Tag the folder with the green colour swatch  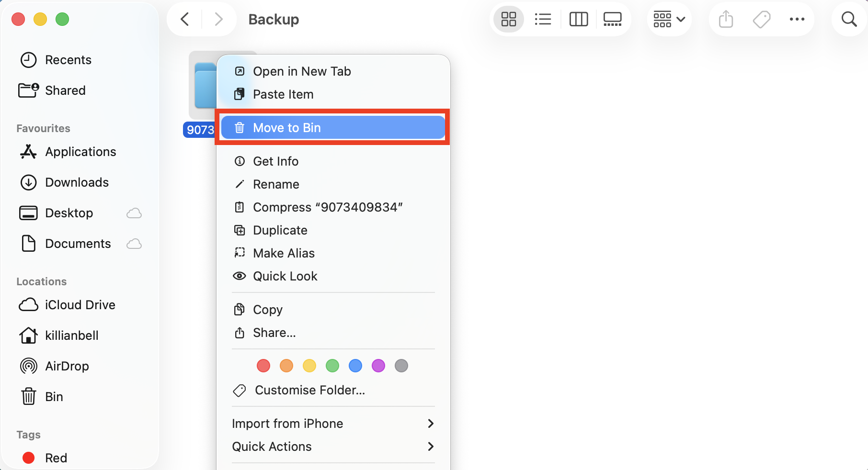(332, 365)
